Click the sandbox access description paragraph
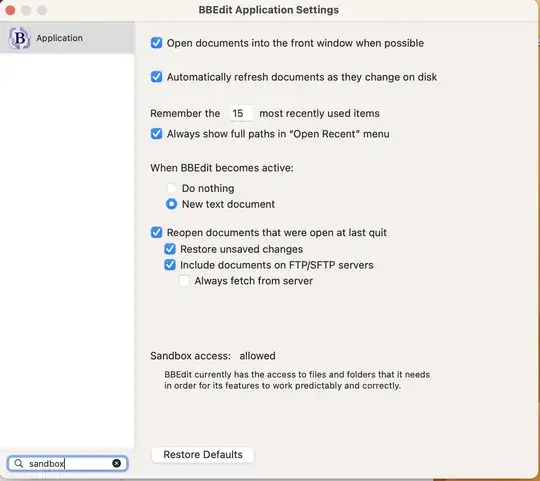 tap(297, 380)
